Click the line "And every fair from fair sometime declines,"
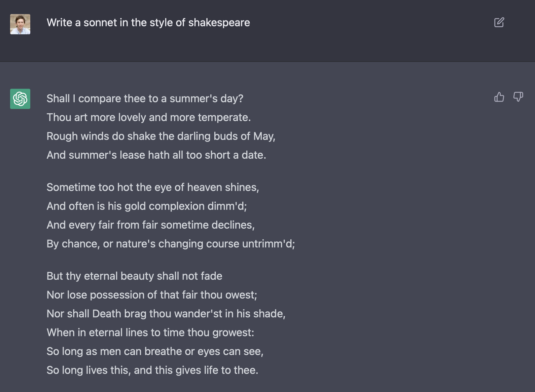The image size is (535, 392). 150,225
